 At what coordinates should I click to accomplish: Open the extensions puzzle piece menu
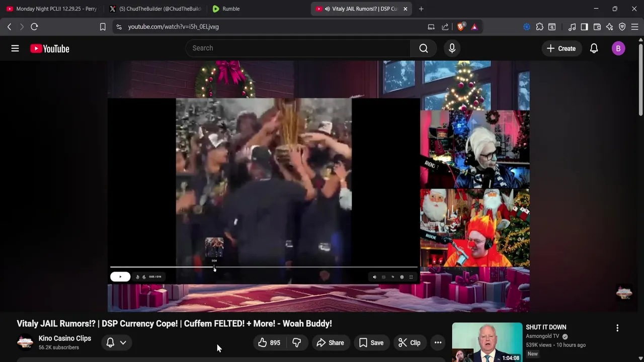539,27
